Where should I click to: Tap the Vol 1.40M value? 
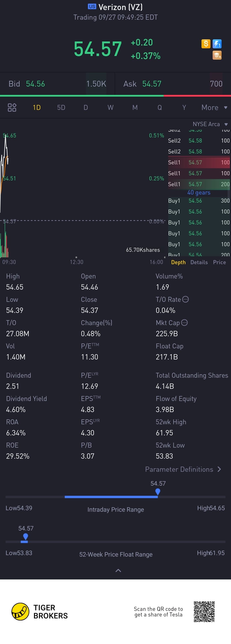(16, 357)
